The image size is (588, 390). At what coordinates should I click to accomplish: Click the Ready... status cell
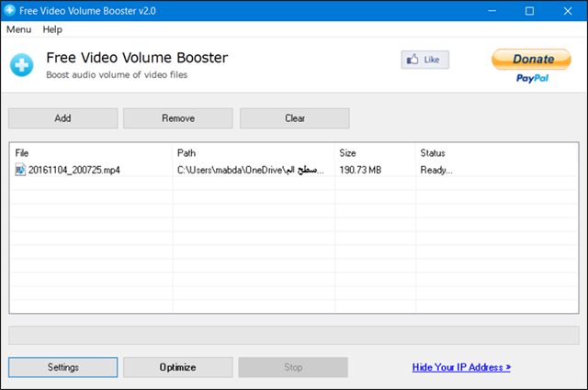tap(436, 170)
